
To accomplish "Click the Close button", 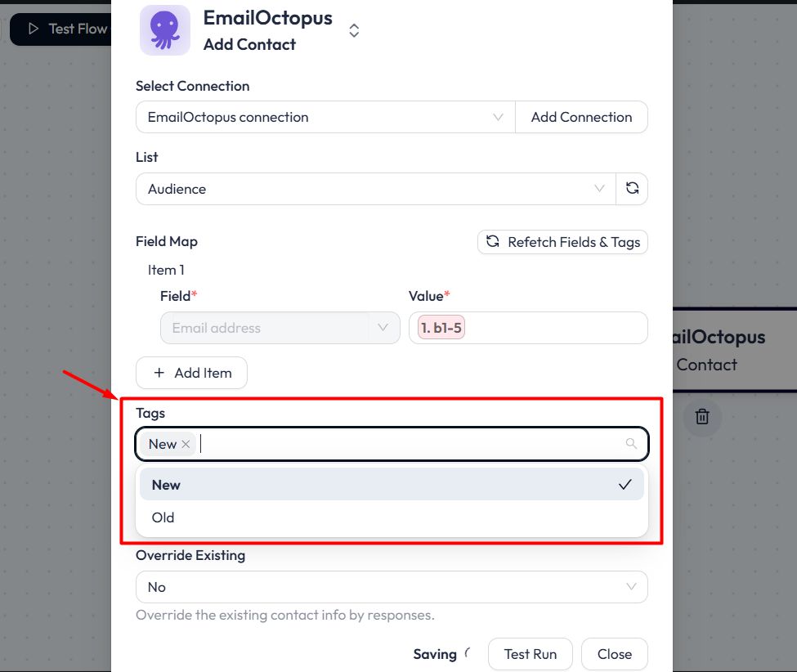I will 614,654.
